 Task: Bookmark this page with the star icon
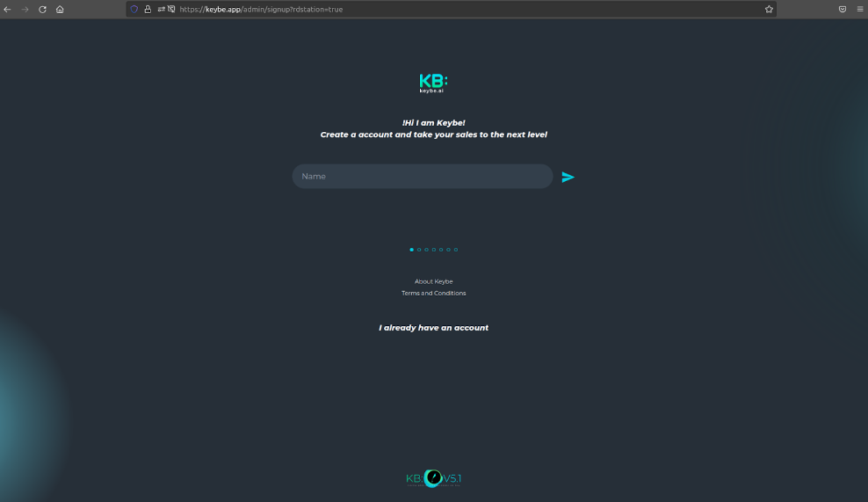(x=769, y=9)
